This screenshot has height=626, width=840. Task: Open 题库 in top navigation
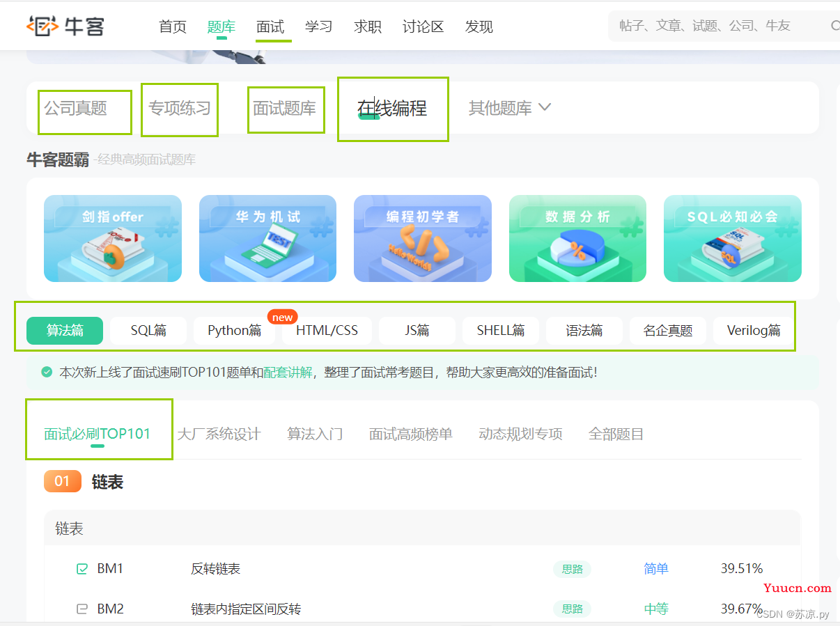(x=221, y=26)
